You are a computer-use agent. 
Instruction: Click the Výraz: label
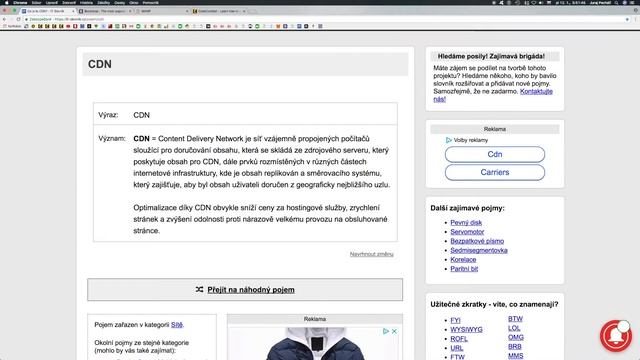(108, 115)
